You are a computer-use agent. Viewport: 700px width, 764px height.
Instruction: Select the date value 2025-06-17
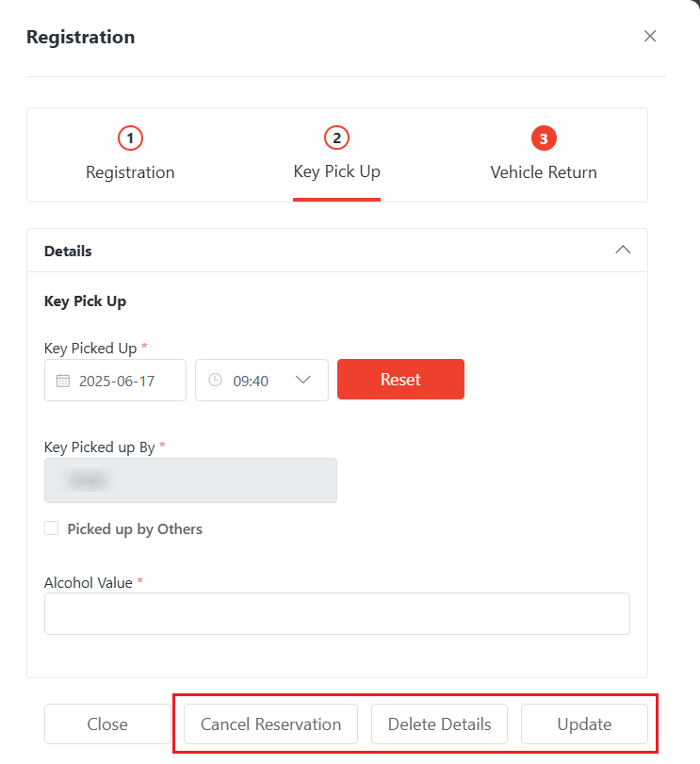[117, 380]
